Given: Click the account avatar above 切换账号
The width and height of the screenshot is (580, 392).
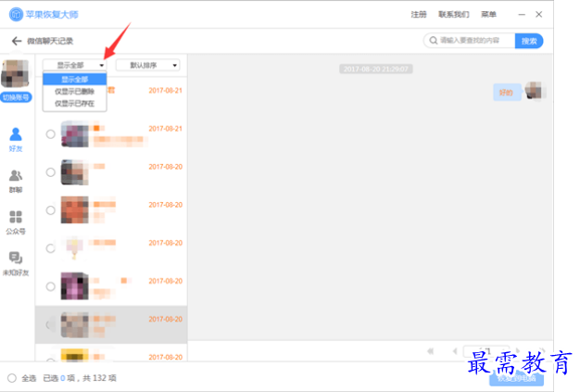Looking at the screenshot, I should tap(15, 73).
